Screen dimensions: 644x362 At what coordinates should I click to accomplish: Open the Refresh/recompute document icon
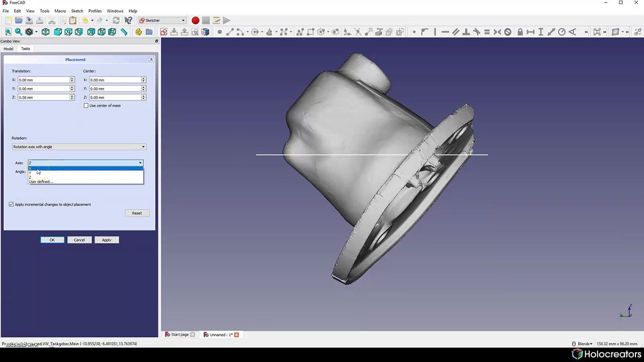[116, 21]
